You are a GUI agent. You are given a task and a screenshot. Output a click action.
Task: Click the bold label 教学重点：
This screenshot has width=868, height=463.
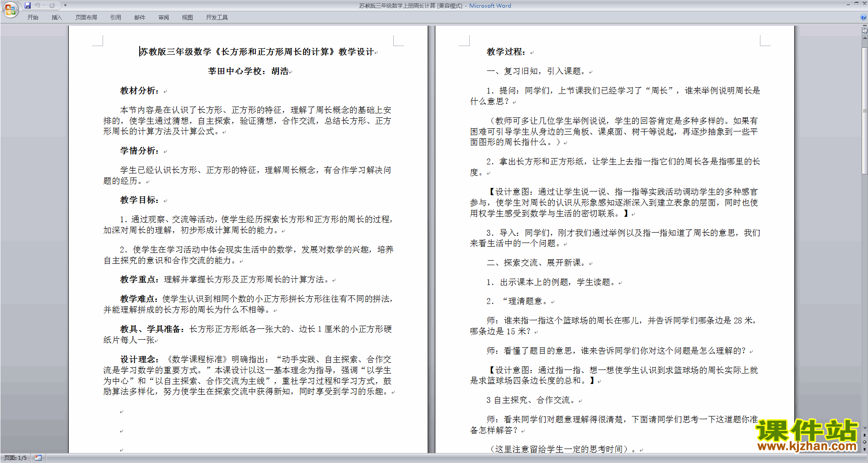pyautogui.click(x=140, y=279)
